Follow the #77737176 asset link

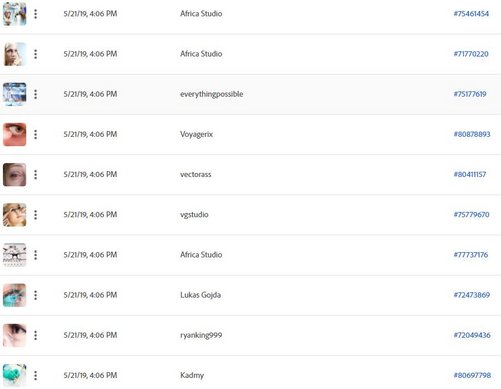tap(471, 255)
